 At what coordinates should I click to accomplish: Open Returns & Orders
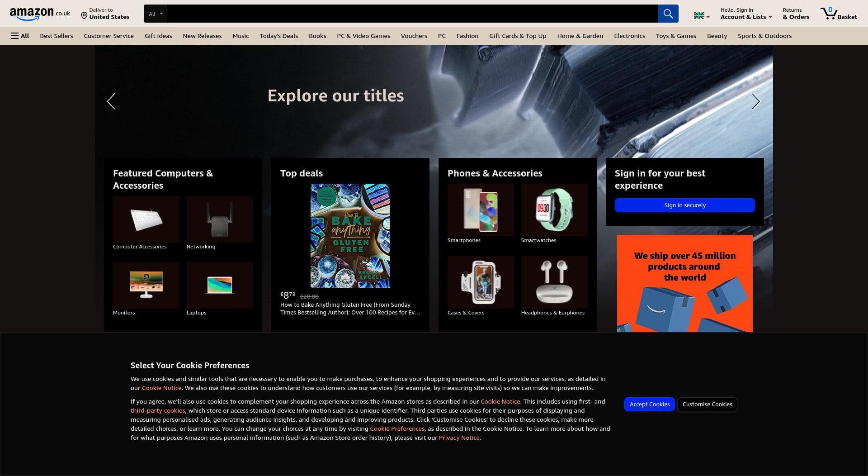point(796,14)
